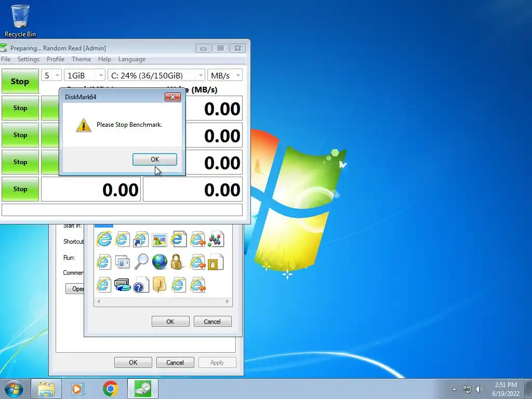Open Windows Explorer from the taskbar
The height and width of the screenshot is (399, 532).
coord(46,389)
